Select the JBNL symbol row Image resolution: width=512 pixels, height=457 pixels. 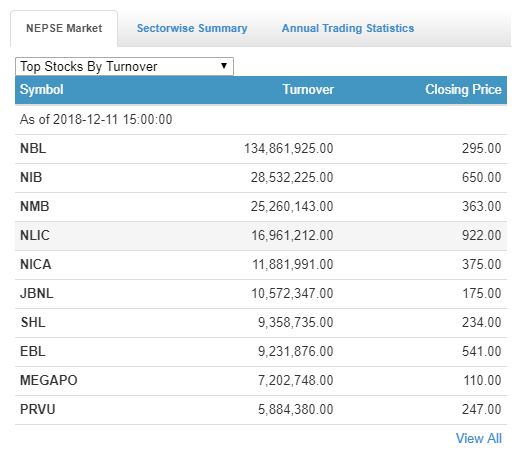coord(261,294)
